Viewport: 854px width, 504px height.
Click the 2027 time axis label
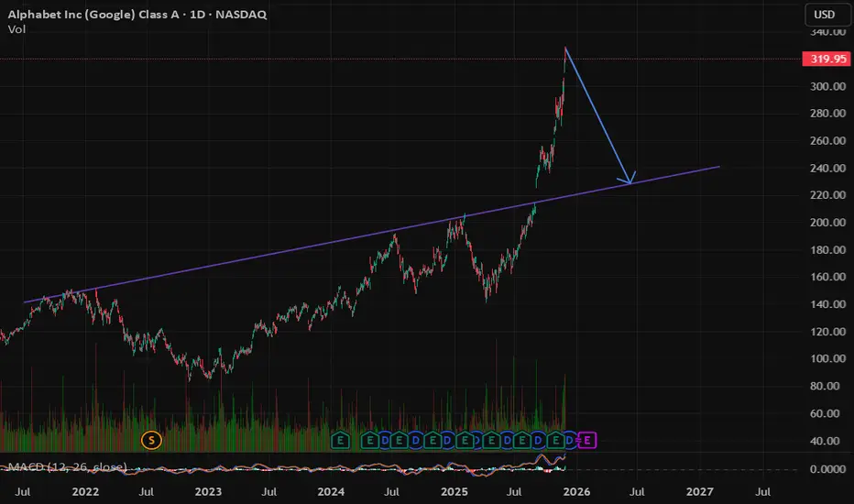click(x=700, y=491)
